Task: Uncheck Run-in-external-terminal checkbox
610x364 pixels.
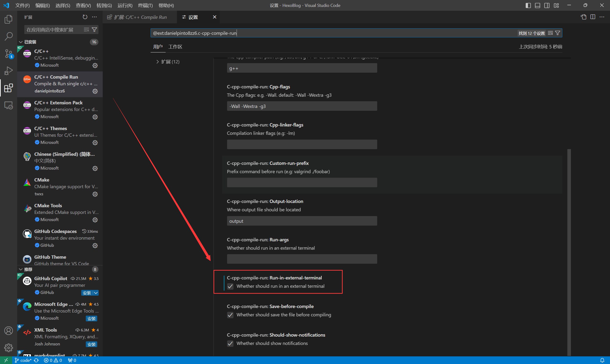Action: 230,286
